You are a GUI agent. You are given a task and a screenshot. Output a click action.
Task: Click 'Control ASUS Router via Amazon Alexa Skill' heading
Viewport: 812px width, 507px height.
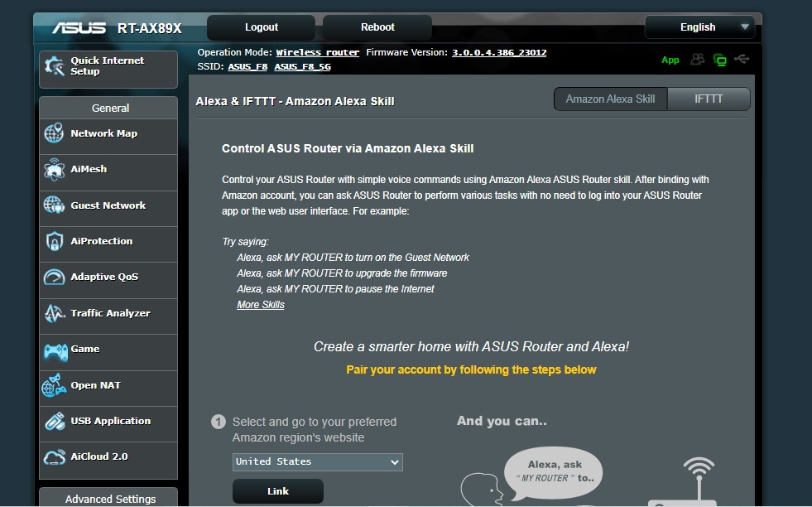(348, 148)
